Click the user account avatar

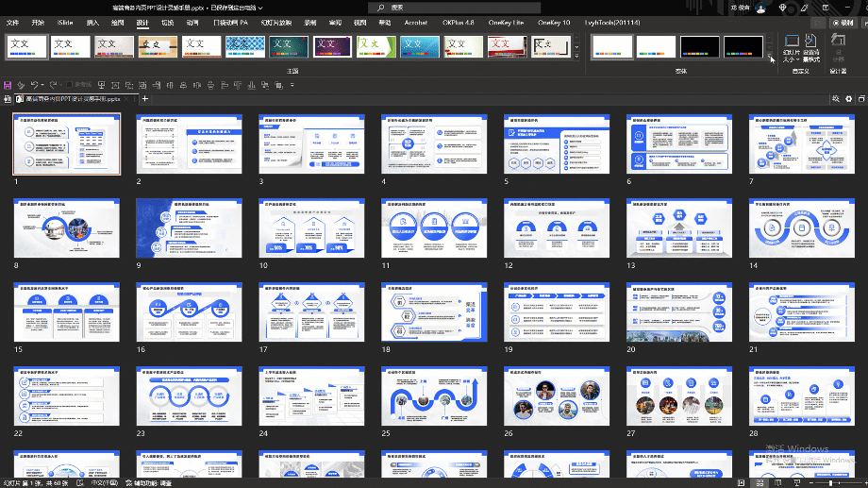761,8
